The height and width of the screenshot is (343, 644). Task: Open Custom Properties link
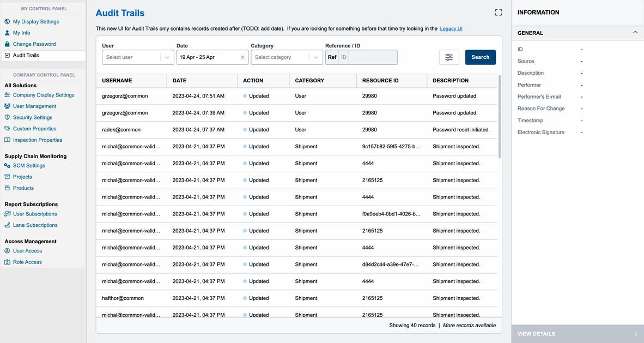click(x=34, y=128)
